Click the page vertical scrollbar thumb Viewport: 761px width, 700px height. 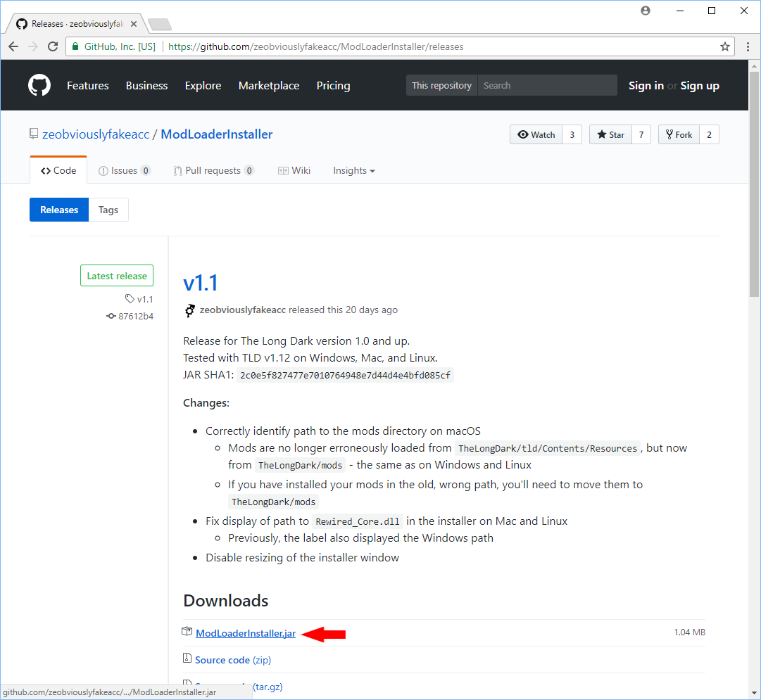754,184
